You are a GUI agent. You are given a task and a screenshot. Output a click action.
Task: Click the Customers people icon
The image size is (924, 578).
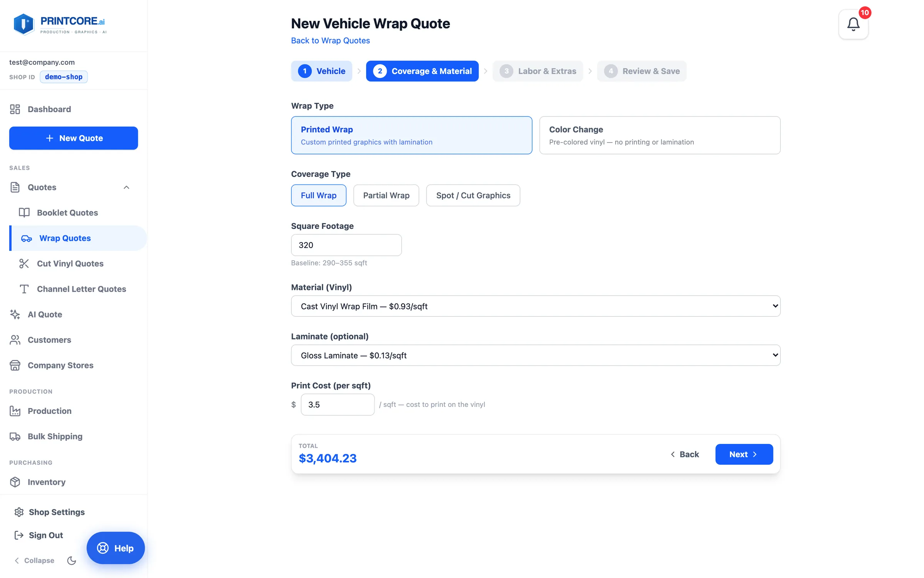coord(15,340)
